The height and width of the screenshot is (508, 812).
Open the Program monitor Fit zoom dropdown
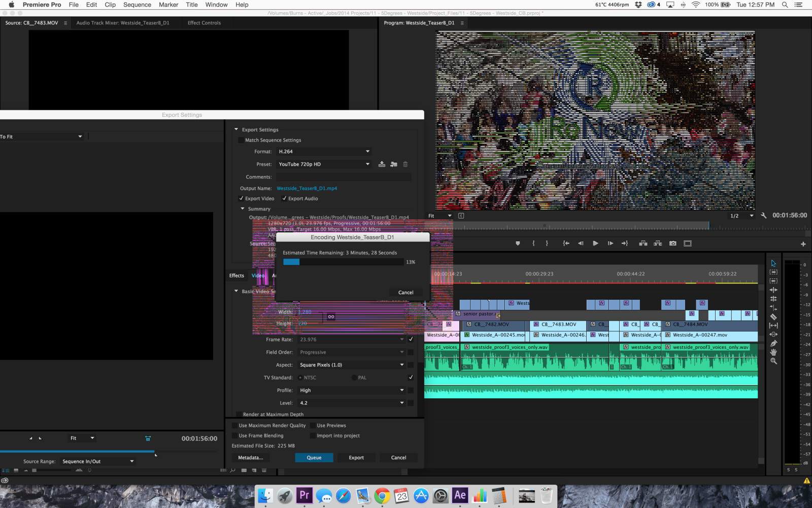coord(439,216)
